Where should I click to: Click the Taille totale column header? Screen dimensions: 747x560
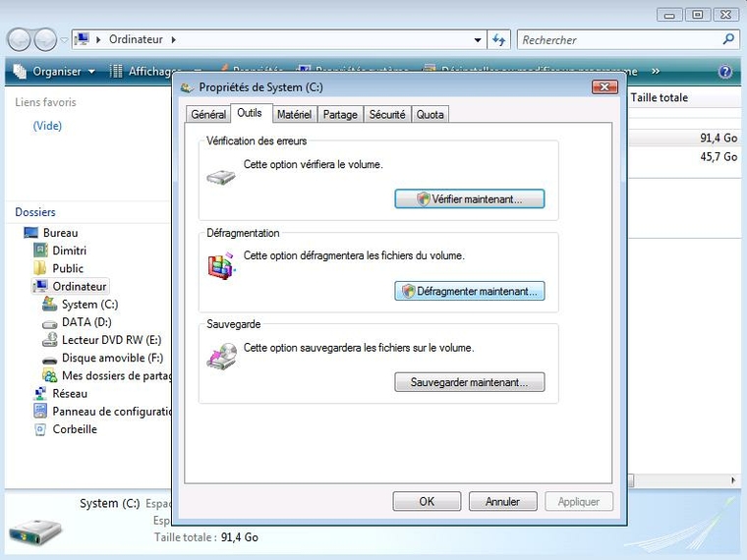pos(660,97)
